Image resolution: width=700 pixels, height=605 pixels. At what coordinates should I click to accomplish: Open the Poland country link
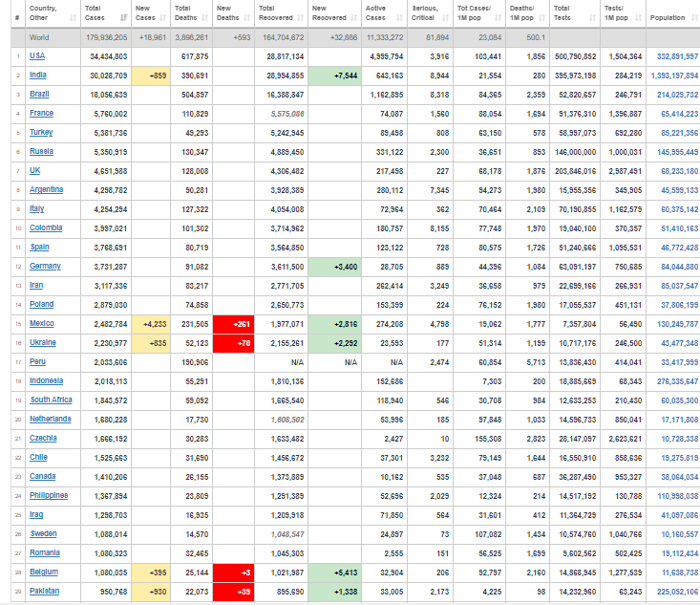41,304
